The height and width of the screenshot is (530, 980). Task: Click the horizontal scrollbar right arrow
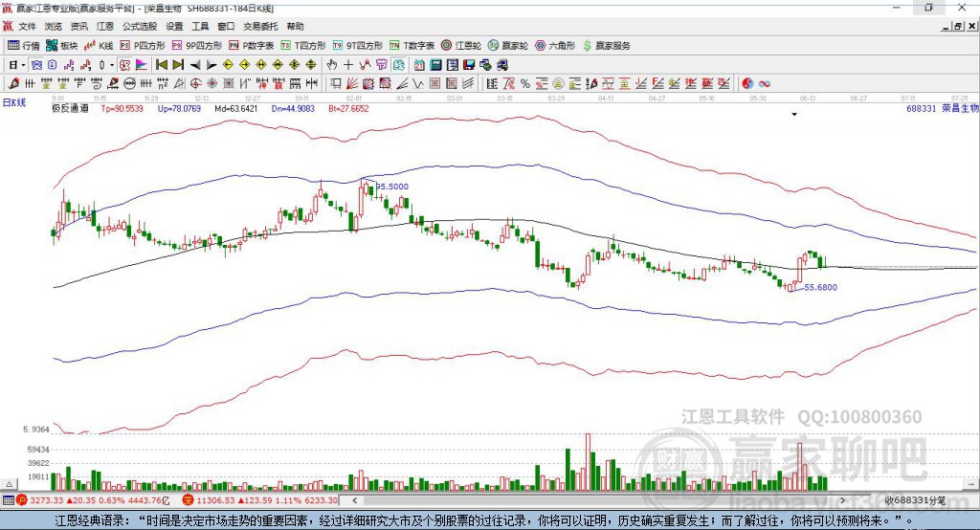842,500
